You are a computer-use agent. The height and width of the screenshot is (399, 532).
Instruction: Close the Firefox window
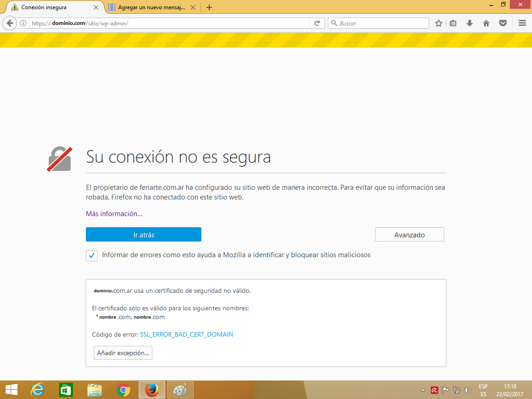(521, 4)
